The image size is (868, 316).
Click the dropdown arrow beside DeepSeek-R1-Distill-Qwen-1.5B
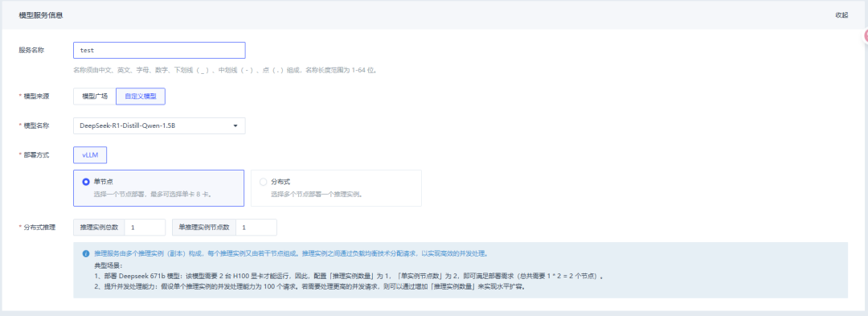[235, 126]
